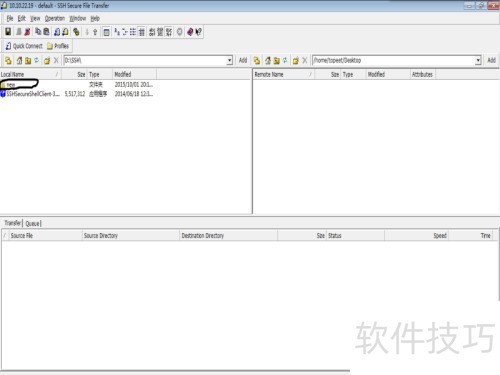Viewport: 500px width, 375px height.
Task: Click the Upload arrow toolbar icon
Action: 95,32
